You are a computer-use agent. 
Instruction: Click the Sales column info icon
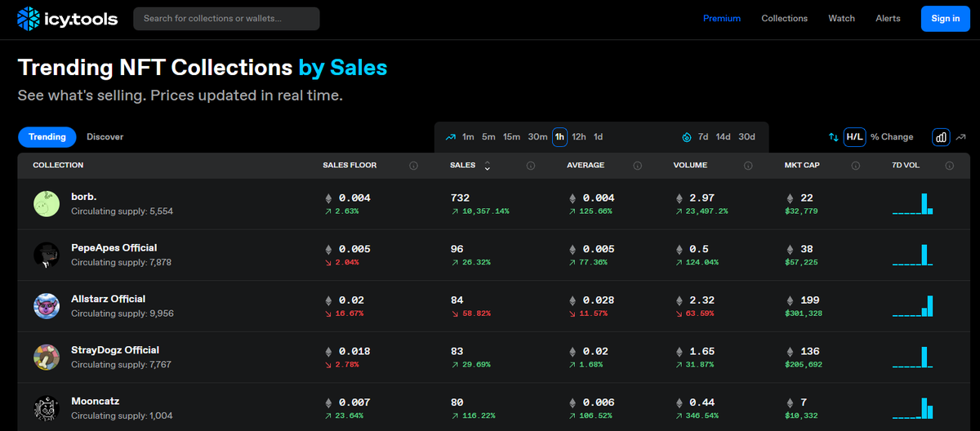coord(531,166)
